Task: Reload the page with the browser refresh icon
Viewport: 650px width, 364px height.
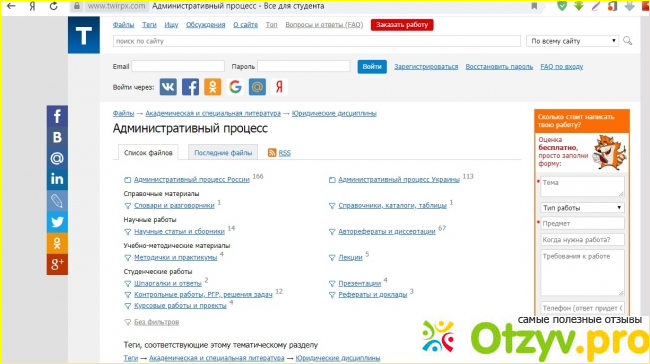Action: [x=53, y=6]
